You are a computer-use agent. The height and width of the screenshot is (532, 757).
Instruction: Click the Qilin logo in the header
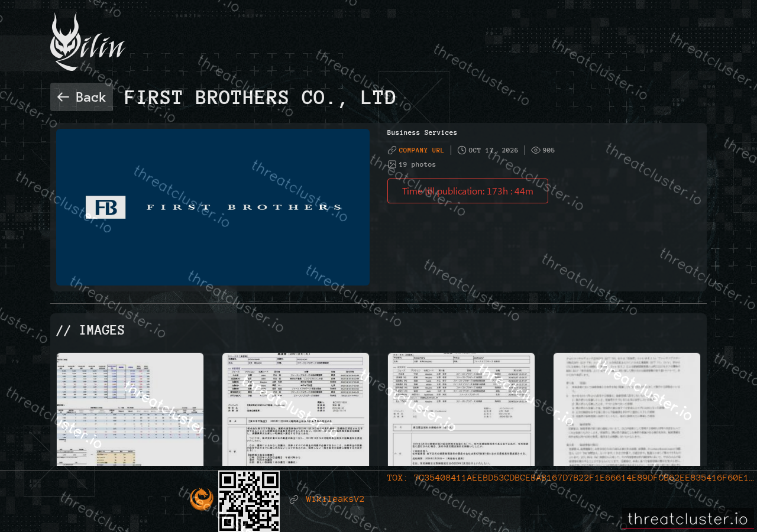click(x=88, y=42)
